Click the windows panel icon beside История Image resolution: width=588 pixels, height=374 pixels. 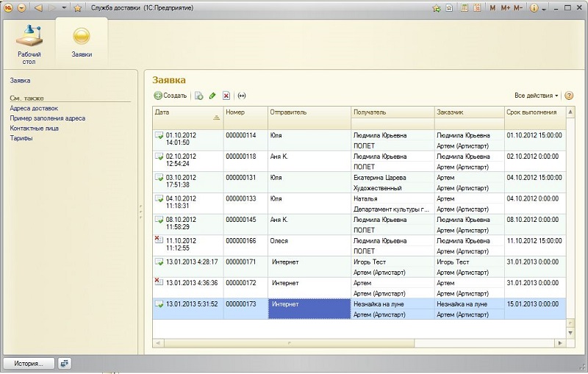[65, 363]
